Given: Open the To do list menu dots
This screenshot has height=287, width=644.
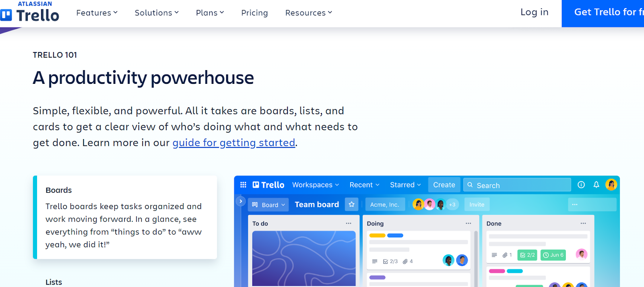Looking at the screenshot, I should tap(349, 223).
